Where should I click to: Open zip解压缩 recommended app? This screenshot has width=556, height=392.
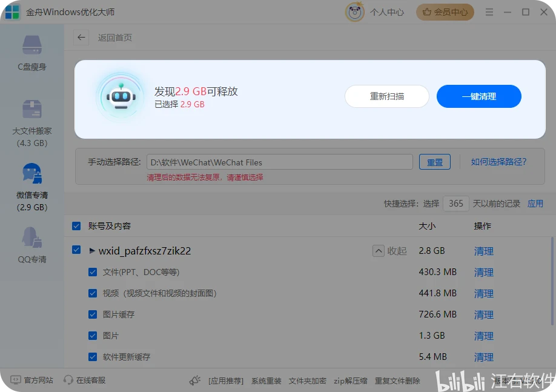pos(350,380)
